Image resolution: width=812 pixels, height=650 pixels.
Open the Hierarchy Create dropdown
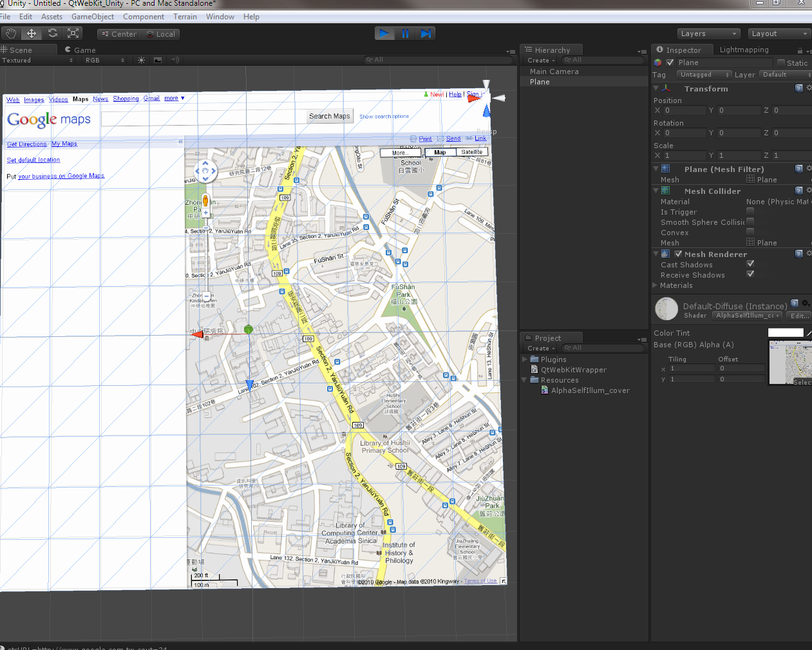[541, 61]
